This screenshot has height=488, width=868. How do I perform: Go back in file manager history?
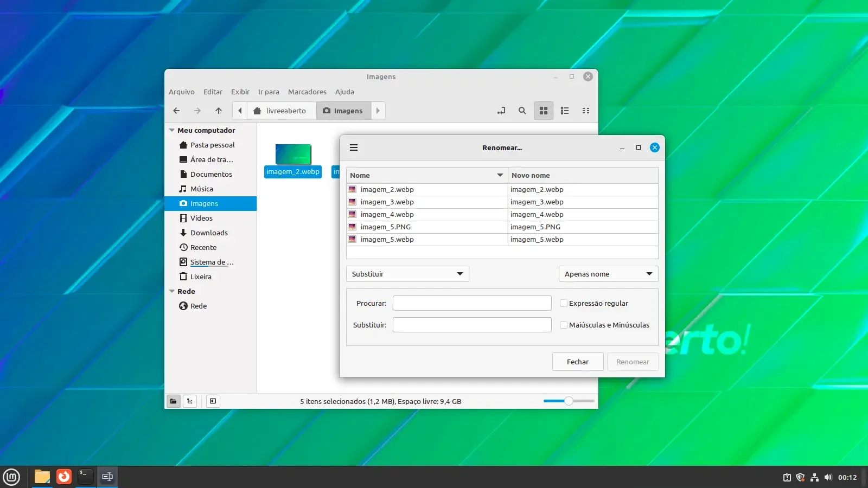click(176, 111)
